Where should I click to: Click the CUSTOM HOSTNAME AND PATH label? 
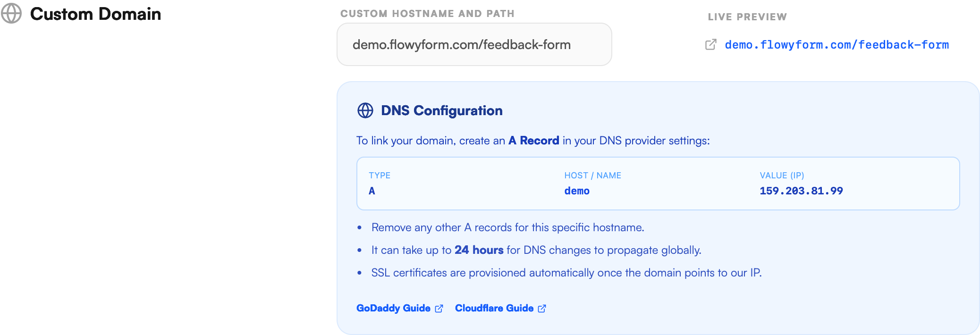427,13
